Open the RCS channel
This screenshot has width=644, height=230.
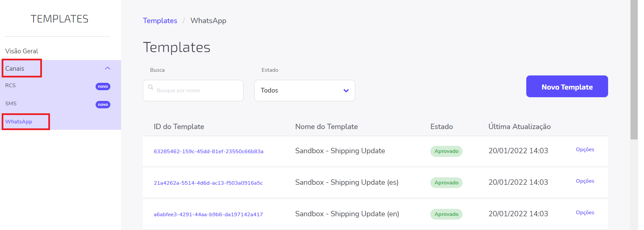10,85
